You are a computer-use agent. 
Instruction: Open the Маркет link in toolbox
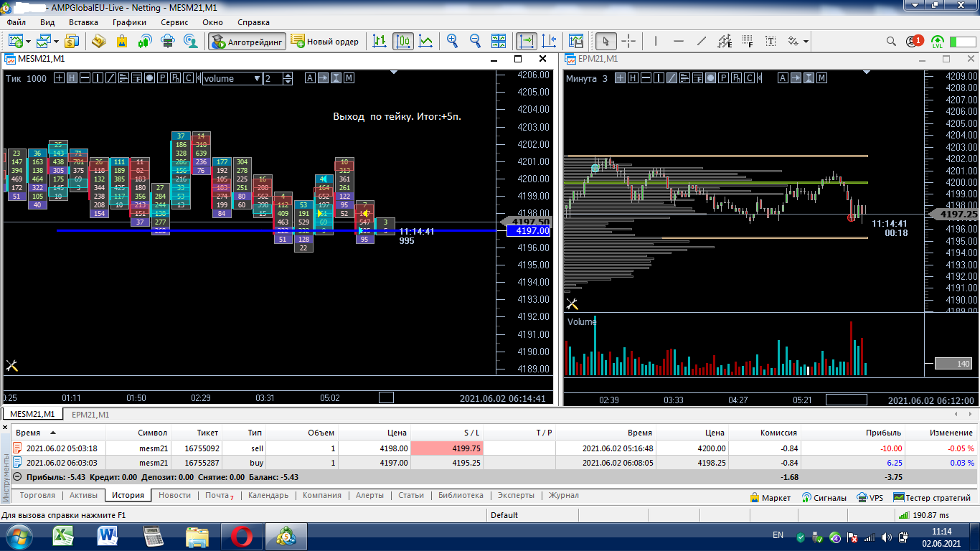coord(770,497)
